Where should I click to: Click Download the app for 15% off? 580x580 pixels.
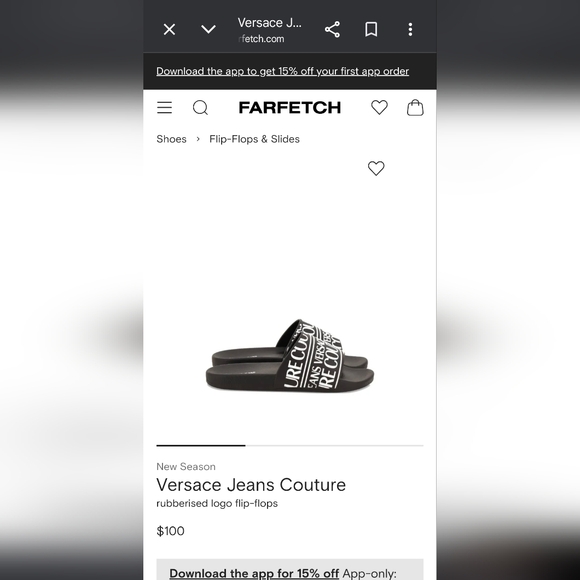[x=254, y=573]
